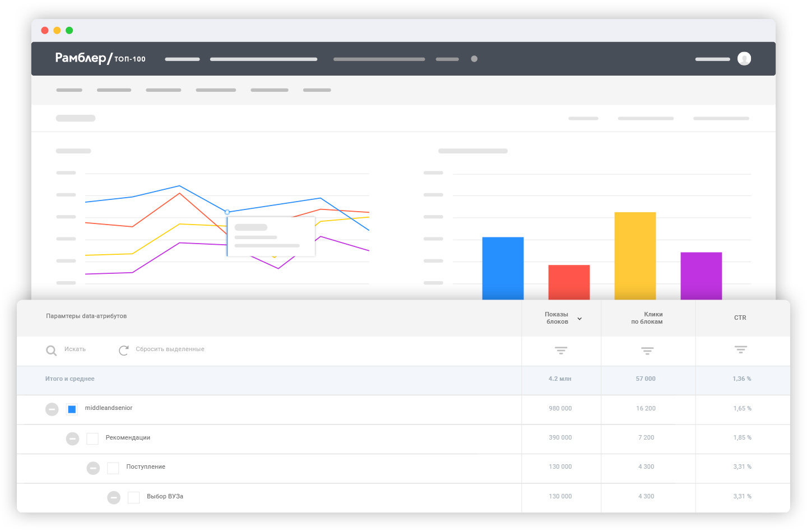Select the blue bar in chart

pyautogui.click(x=503, y=268)
